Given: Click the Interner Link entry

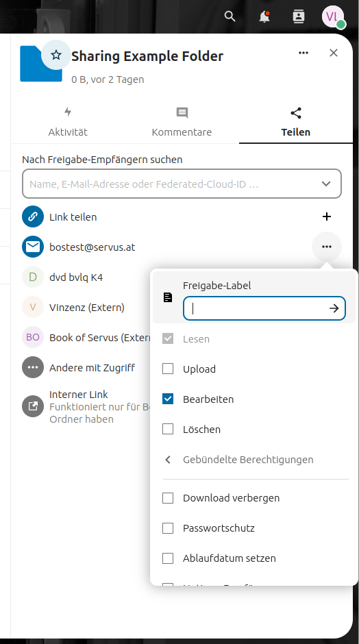Looking at the screenshot, I should point(86,406).
